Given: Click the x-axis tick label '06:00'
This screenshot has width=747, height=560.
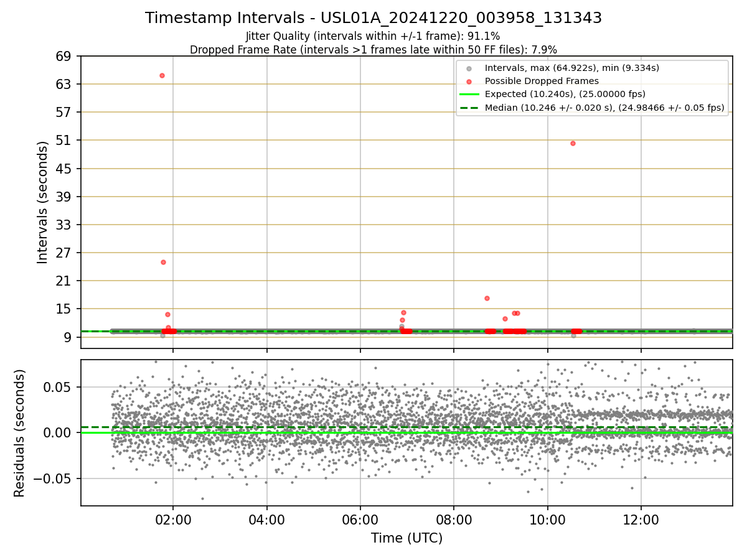Looking at the screenshot, I should 360,520.
